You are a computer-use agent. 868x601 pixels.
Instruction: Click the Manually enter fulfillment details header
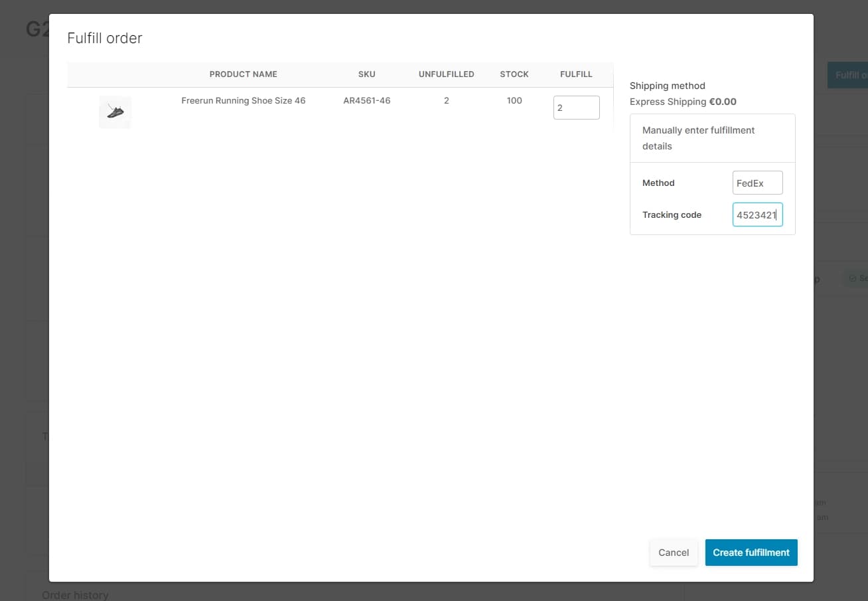point(698,138)
